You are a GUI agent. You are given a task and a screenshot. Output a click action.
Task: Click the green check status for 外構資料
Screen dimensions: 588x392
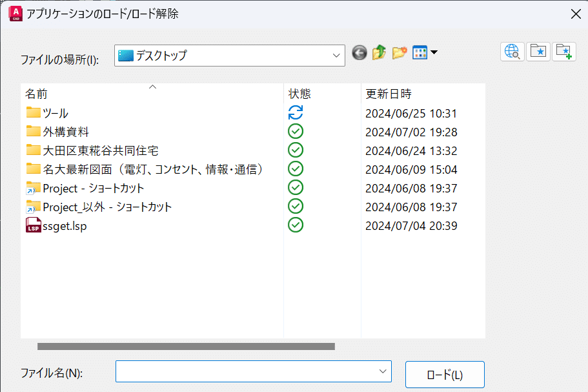[295, 131]
